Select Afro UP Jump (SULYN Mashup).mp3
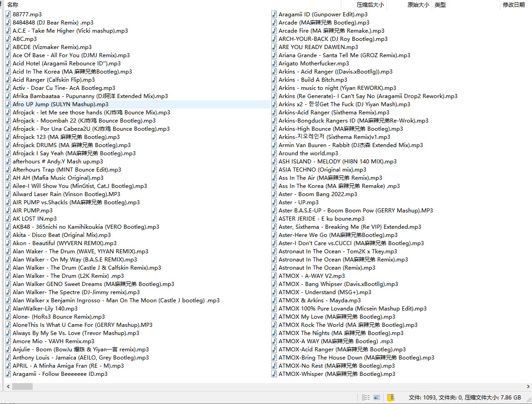 pos(60,104)
